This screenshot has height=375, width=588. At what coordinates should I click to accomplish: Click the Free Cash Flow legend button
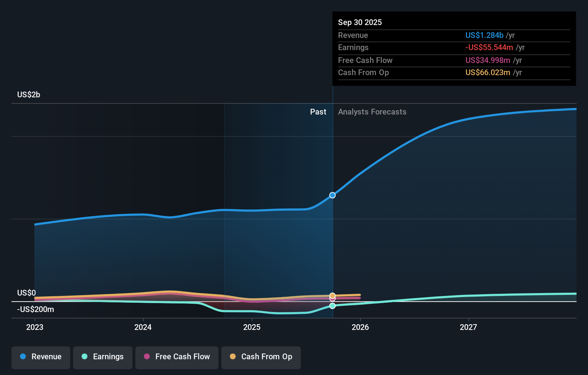177,357
